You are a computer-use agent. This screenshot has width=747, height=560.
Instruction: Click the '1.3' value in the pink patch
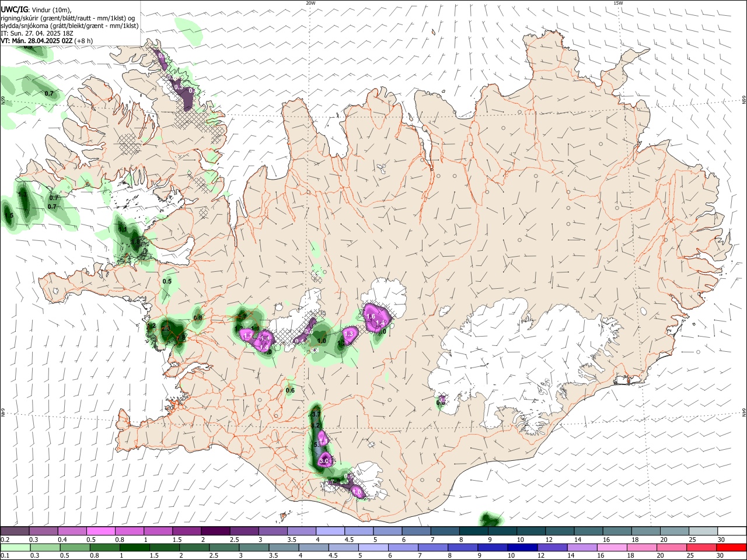(x=349, y=334)
